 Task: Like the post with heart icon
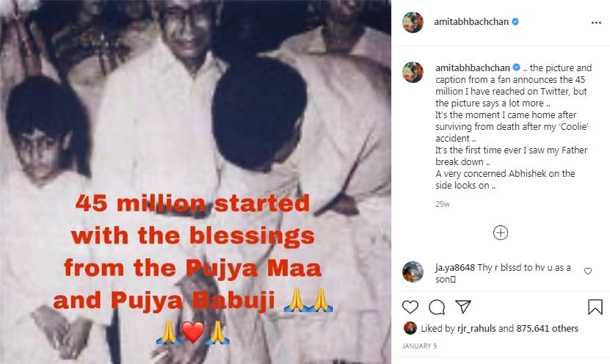410,307
